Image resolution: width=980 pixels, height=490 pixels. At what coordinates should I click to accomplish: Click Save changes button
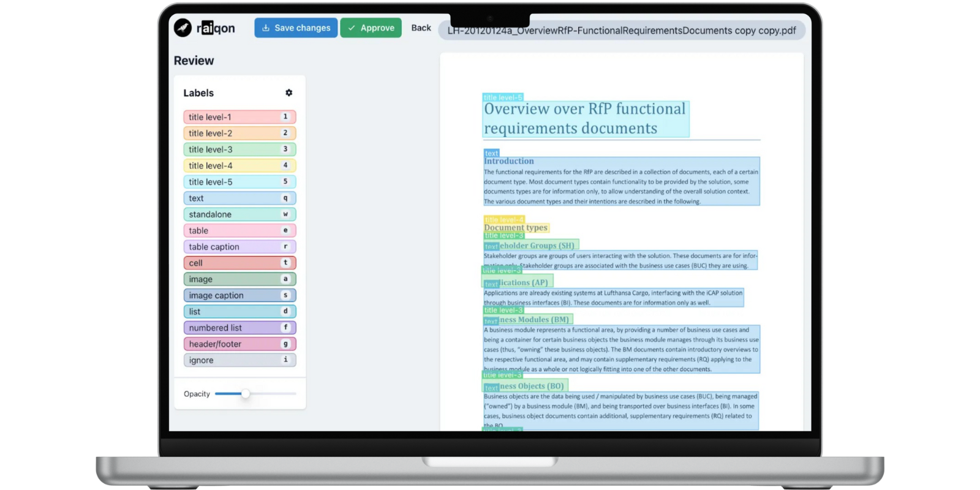[296, 28]
